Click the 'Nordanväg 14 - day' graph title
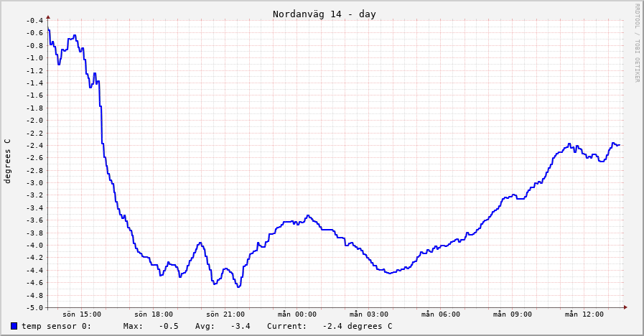644x336 pixels. (x=324, y=14)
